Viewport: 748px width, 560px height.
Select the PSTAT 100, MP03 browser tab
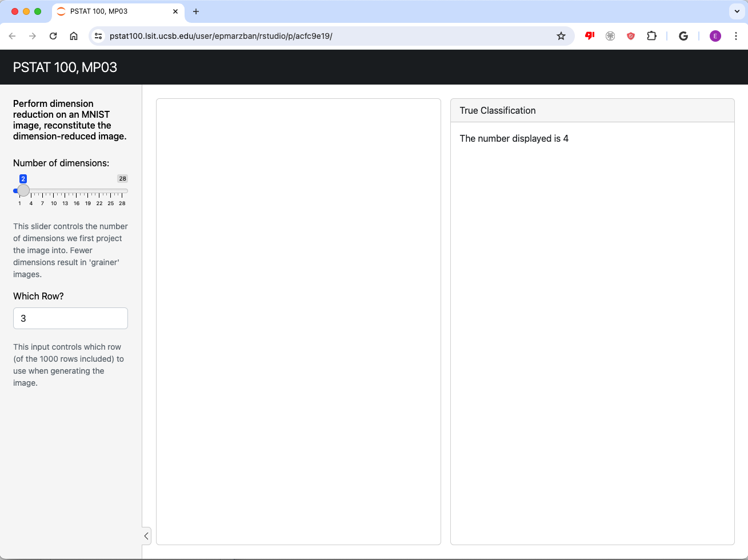[118, 11]
